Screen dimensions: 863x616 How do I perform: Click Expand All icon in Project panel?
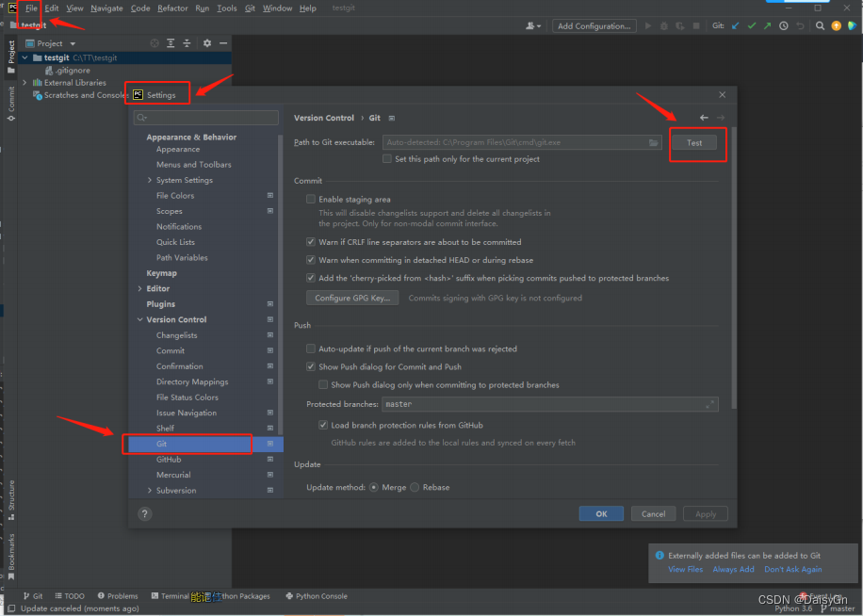(x=171, y=43)
